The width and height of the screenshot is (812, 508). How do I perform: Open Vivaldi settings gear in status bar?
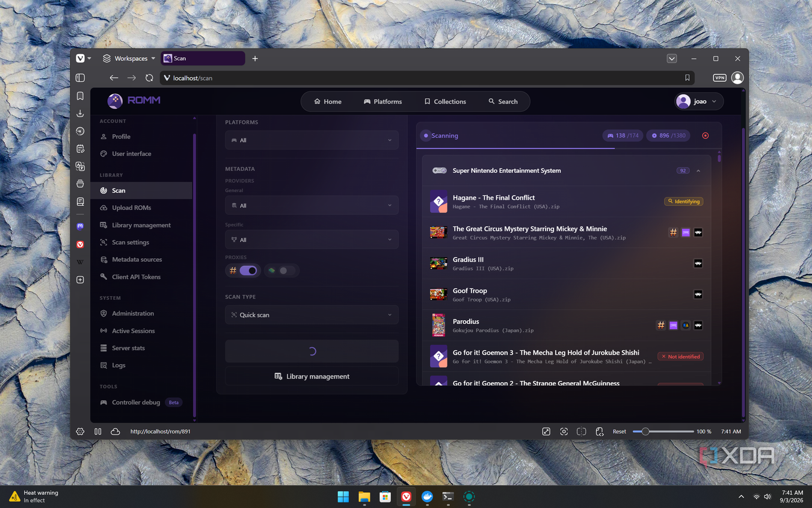click(80, 432)
